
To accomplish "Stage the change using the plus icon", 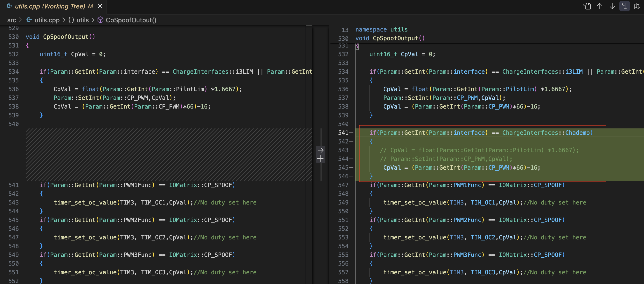I will coord(320,159).
